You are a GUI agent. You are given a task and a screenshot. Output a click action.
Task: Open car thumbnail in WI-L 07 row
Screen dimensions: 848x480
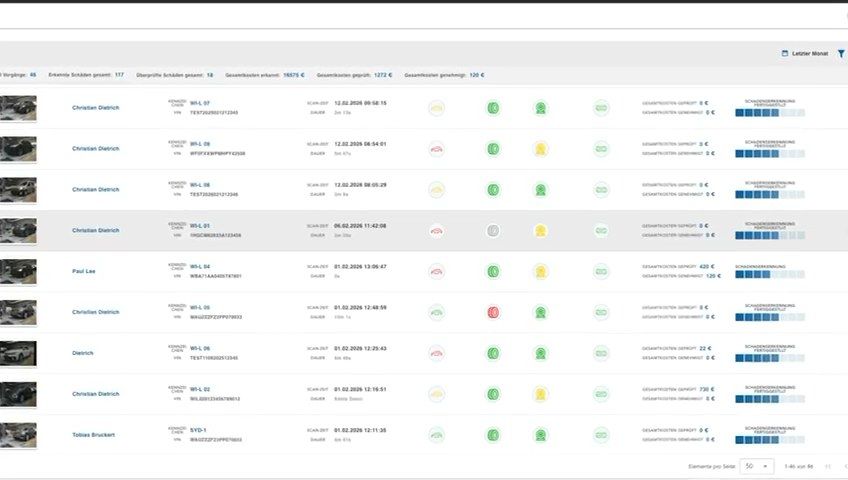coord(18,108)
